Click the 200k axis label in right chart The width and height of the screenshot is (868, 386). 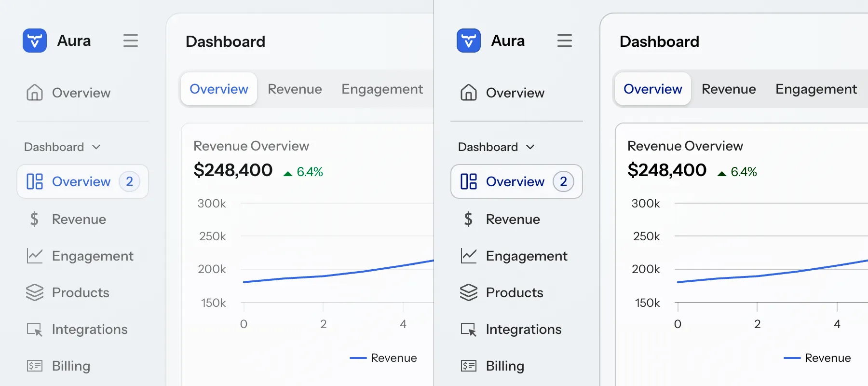coord(646,269)
